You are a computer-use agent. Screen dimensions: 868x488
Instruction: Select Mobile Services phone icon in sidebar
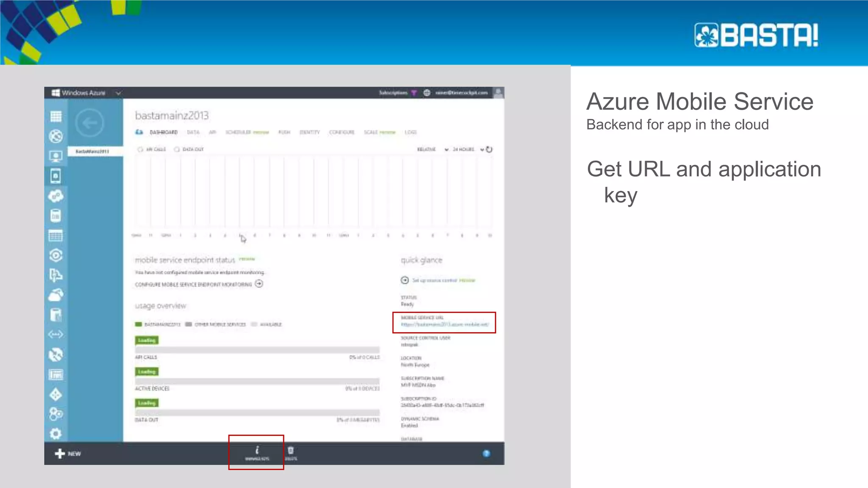tap(56, 176)
